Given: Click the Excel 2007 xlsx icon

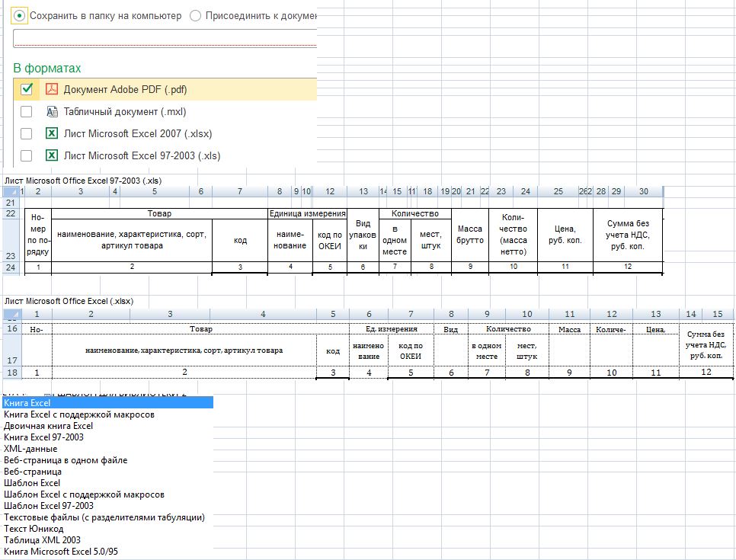Looking at the screenshot, I should point(52,133).
